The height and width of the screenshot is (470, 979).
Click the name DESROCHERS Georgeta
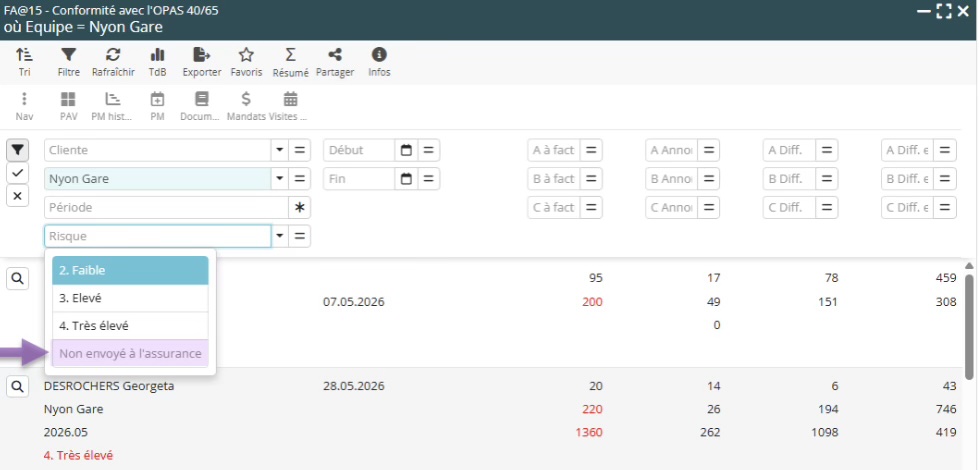pyautogui.click(x=109, y=386)
